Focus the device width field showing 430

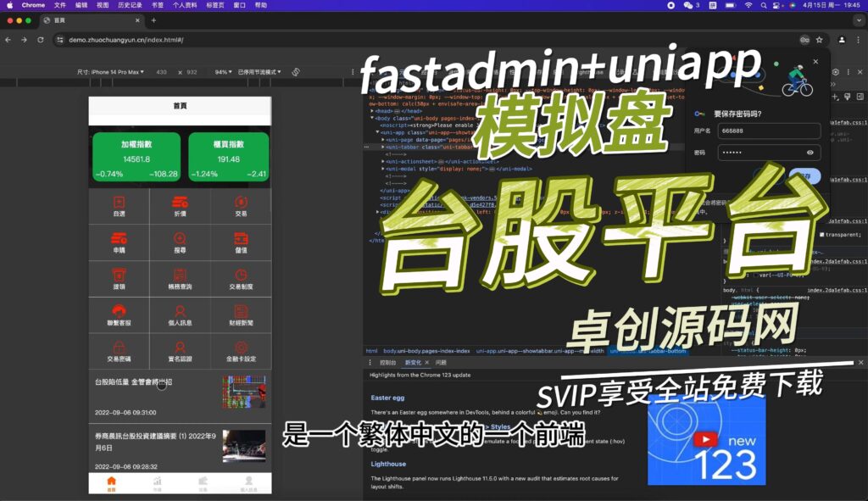click(x=161, y=72)
